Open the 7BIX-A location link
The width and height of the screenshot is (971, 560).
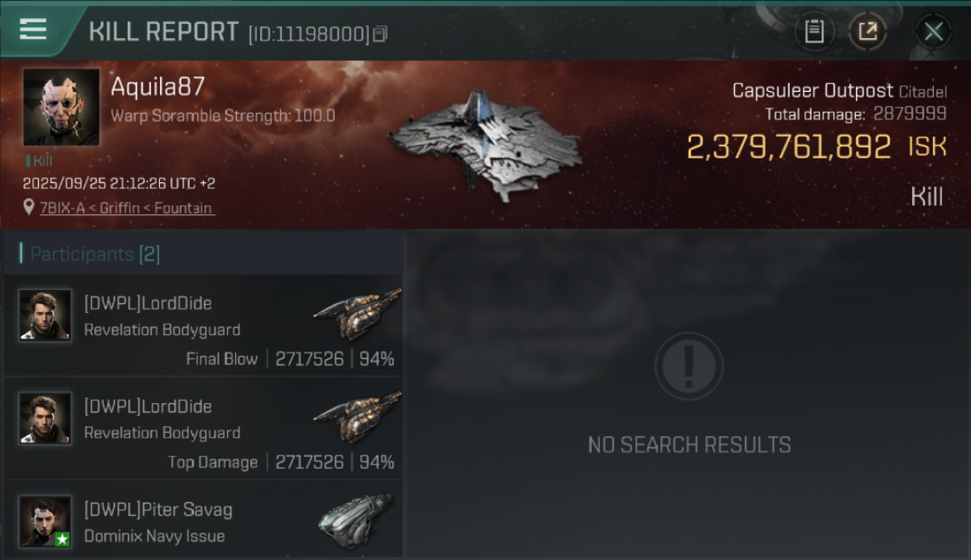pyautogui.click(x=125, y=208)
